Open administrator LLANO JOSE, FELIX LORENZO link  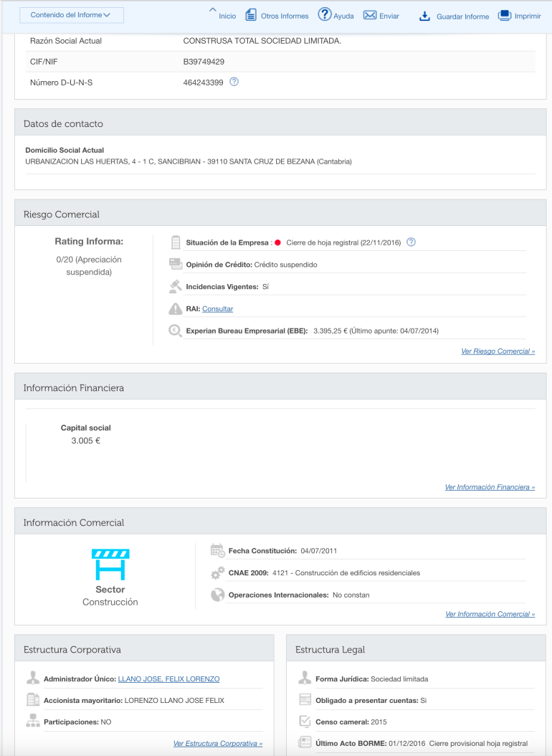click(x=168, y=679)
